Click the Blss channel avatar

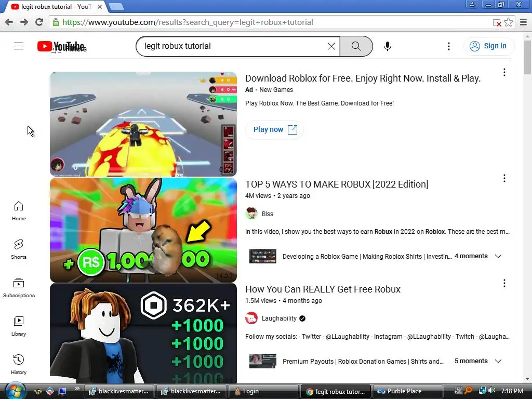coord(251,214)
